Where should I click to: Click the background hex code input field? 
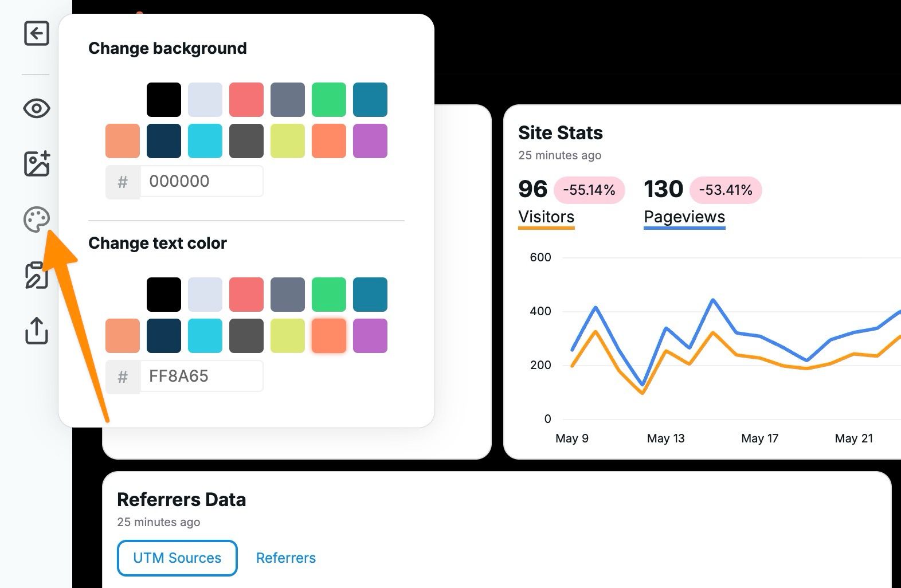tap(201, 182)
